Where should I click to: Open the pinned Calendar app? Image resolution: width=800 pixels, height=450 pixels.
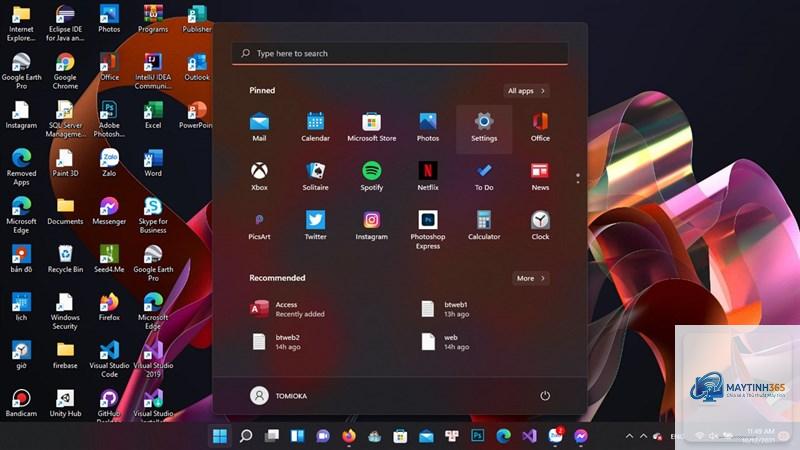click(315, 127)
